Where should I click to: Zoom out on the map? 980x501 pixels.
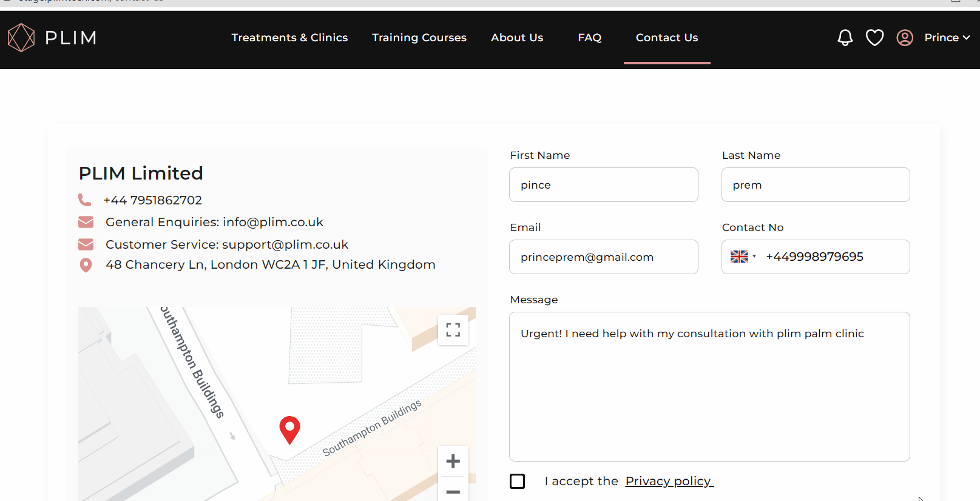(453, 491)
